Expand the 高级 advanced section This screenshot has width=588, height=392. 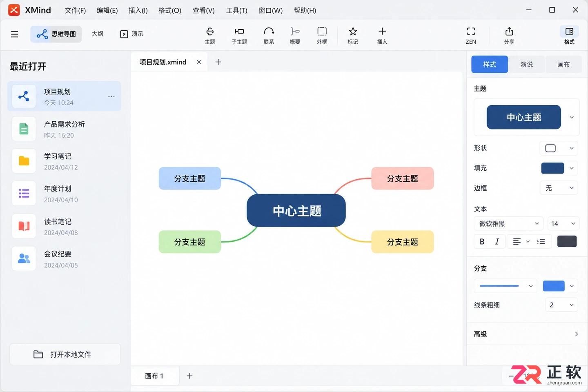(x=526, y=334)
